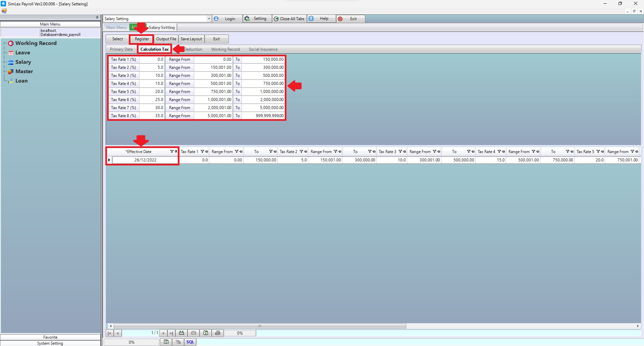Switch to the Social Insurance tab
Image resolution: width=644 pixels, height=346 pixels.
click(263, 49)
